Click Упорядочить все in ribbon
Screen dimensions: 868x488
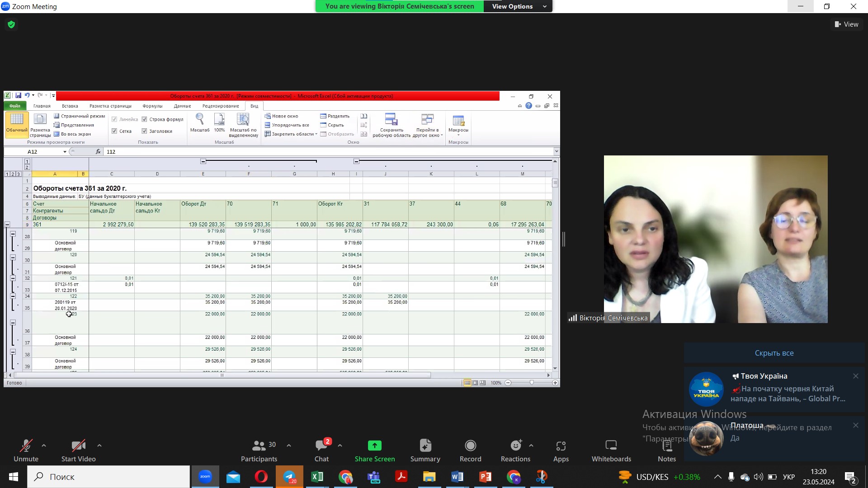[287, 125]
